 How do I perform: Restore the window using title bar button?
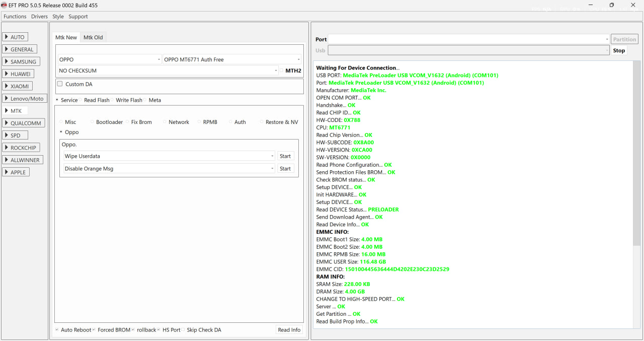611,5
